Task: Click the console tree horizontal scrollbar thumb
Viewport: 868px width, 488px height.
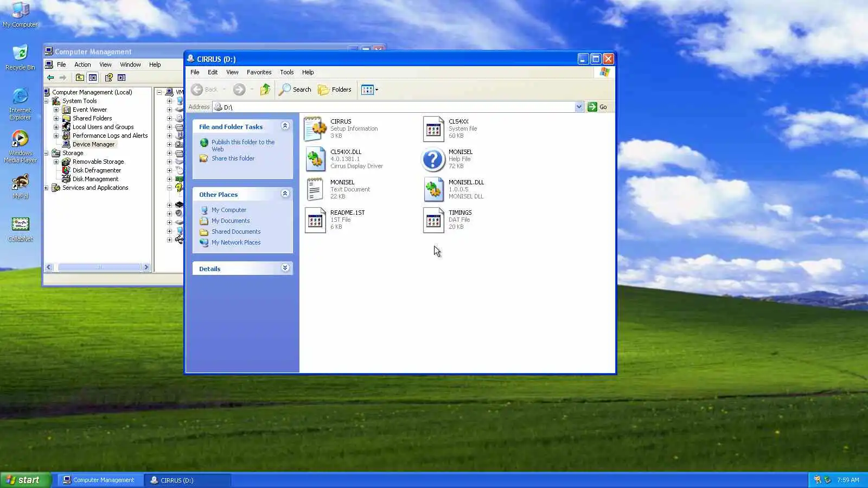Action: (99, 267)
